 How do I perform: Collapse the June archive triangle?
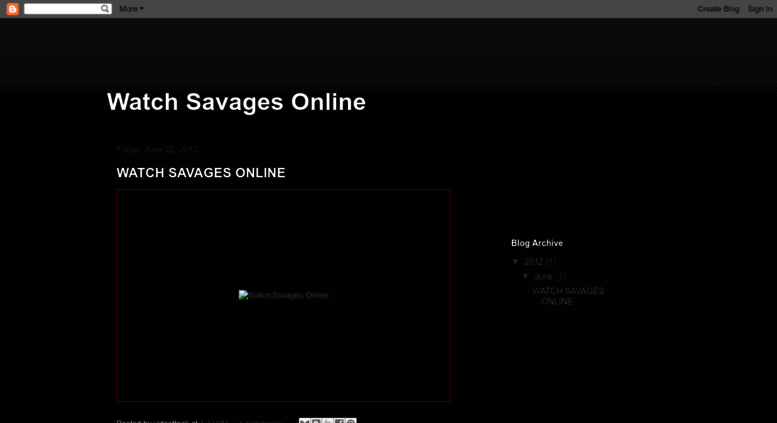526,276
